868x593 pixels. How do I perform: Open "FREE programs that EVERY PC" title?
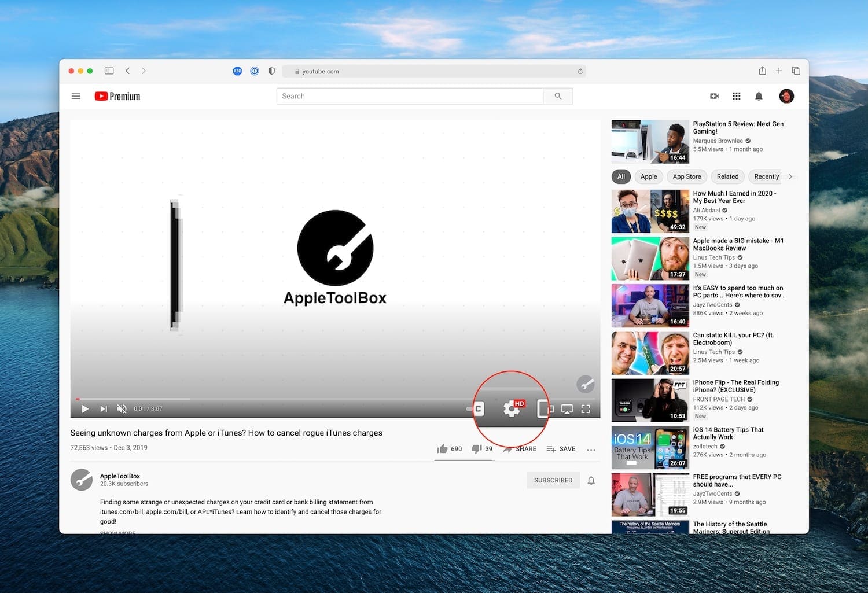[x=737, y=481]
